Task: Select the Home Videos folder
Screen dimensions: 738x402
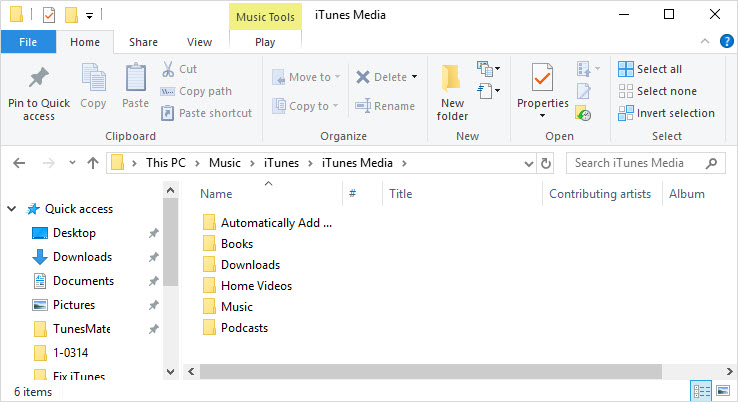Action: [x=248, y=286]
